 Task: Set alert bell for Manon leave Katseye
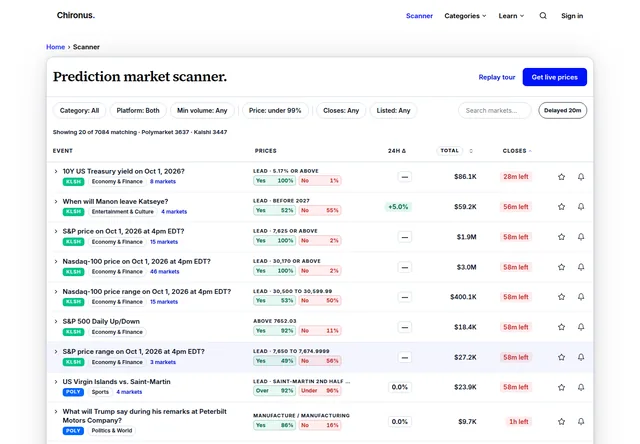click(581, 207)
